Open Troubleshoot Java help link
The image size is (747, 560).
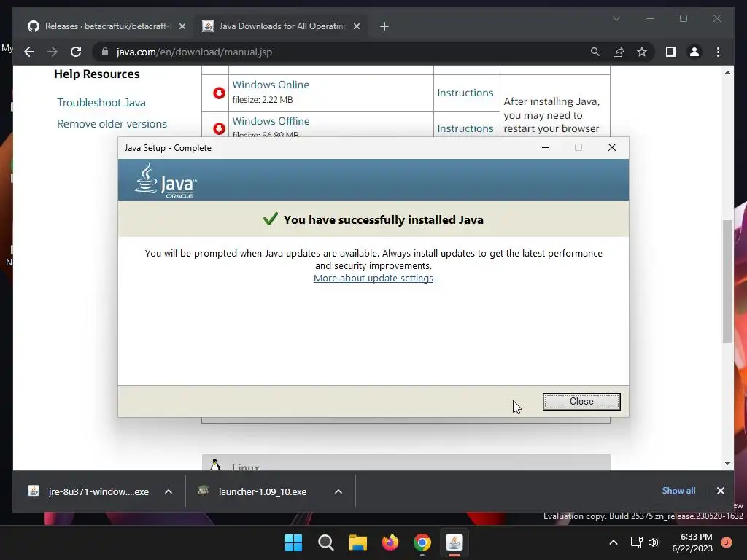[x=101, y=102]
